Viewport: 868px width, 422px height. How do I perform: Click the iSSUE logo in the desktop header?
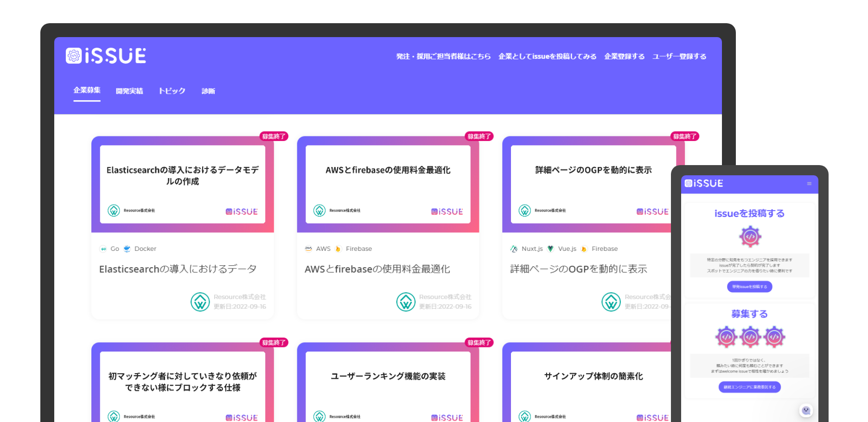tap(106, 56)
